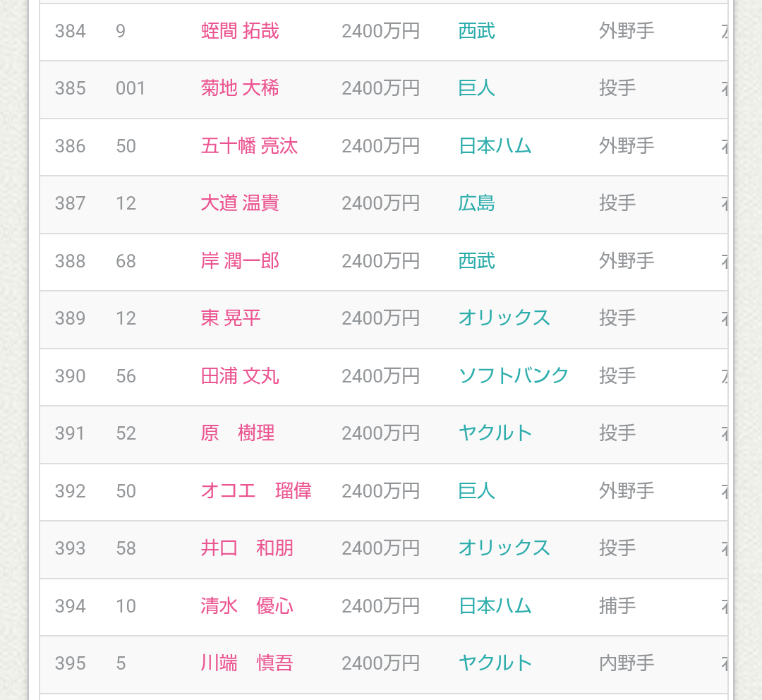Open team オリックス in row 389

point(504,318)
